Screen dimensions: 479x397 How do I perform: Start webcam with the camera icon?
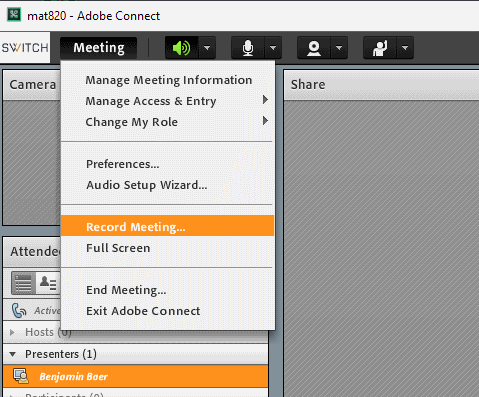[314, 48]
